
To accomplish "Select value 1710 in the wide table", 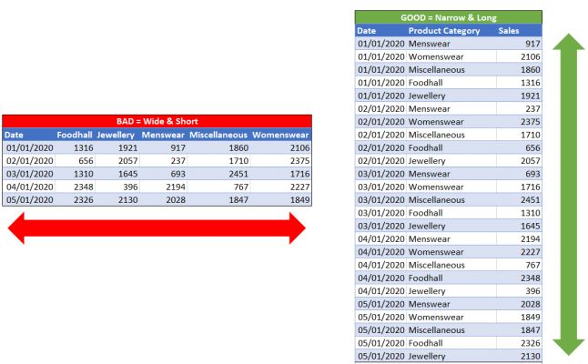I will point(238,161).
